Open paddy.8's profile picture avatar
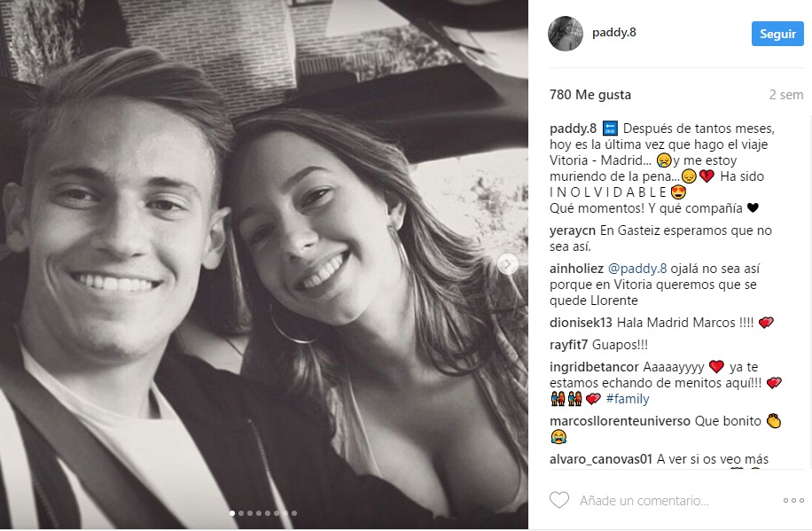The image size is (812, 531). point(566,34)
